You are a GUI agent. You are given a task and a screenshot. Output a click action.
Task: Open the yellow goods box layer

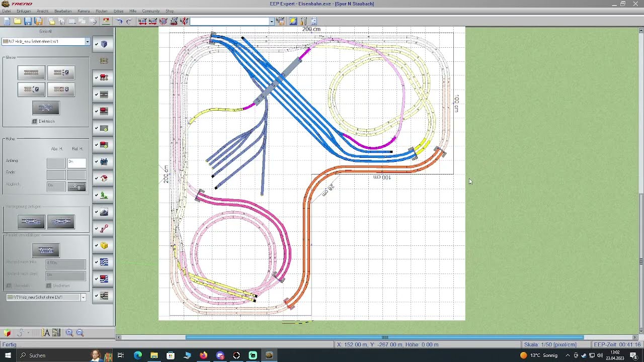104,245
